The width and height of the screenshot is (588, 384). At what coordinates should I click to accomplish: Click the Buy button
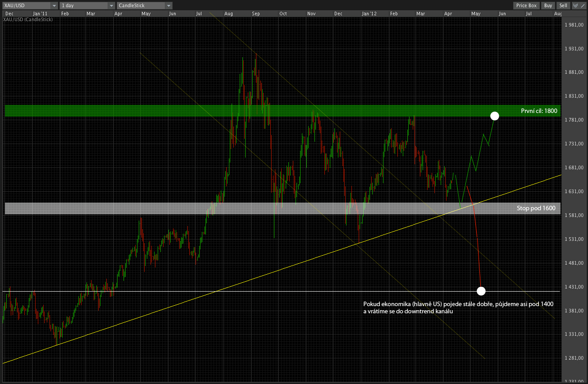pos(548,5)
